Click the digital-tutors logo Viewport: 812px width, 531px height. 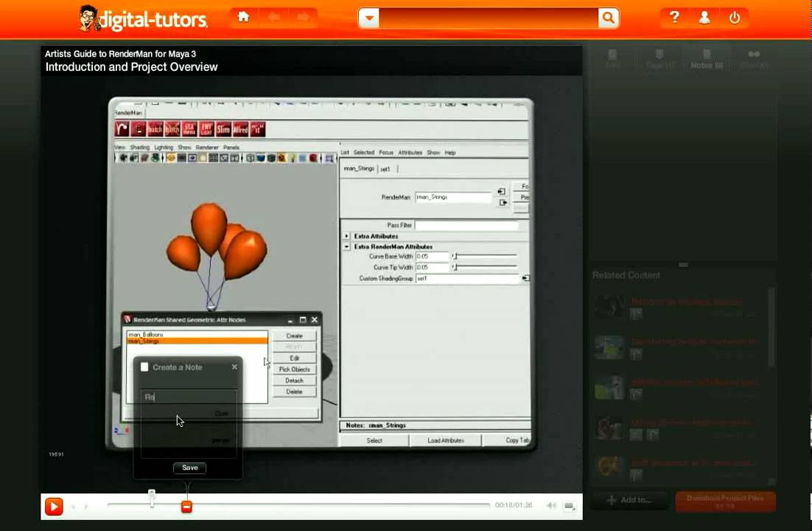click(143, 18)
